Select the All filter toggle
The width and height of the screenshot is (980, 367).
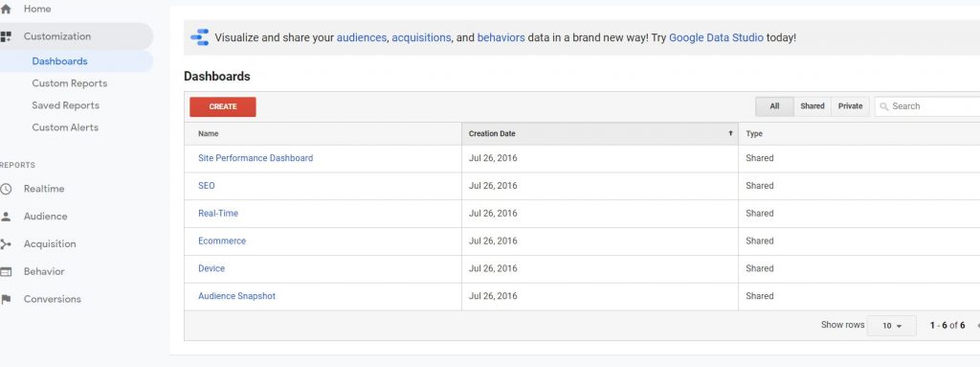774,106
